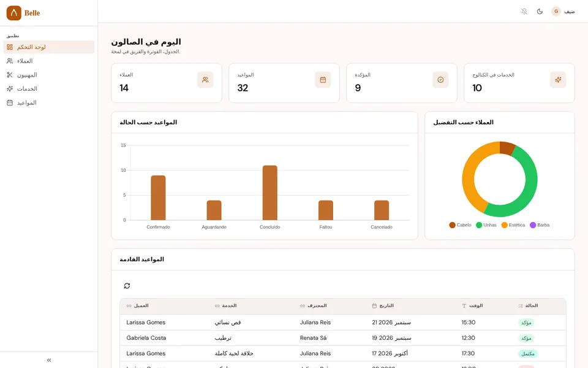Sort by المحترف column header
The width and height of the screenshot is (588, 368).
tap(314, 305)
